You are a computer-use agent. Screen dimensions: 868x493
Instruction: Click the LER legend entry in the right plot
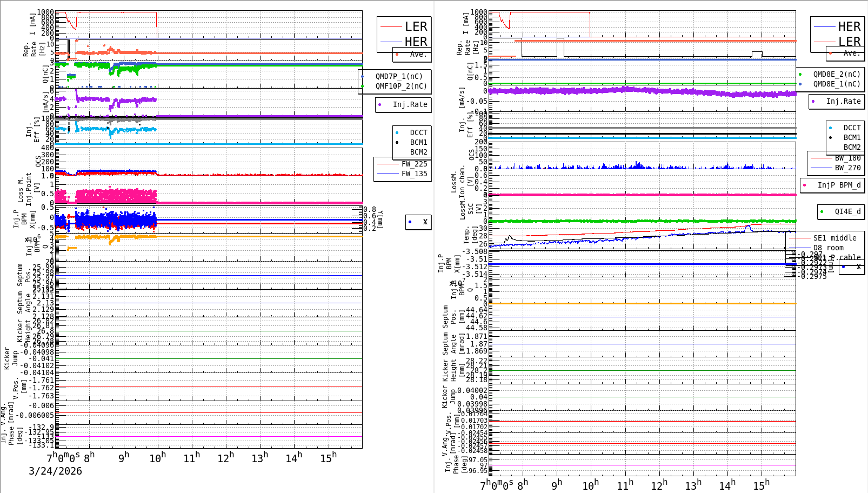(849, 42)
